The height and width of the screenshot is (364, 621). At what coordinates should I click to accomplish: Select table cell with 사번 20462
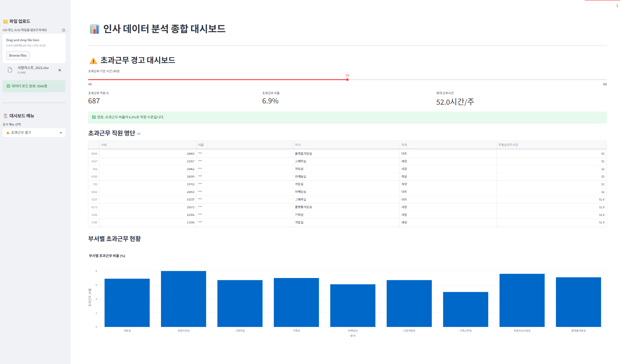[x=148, y=169]
